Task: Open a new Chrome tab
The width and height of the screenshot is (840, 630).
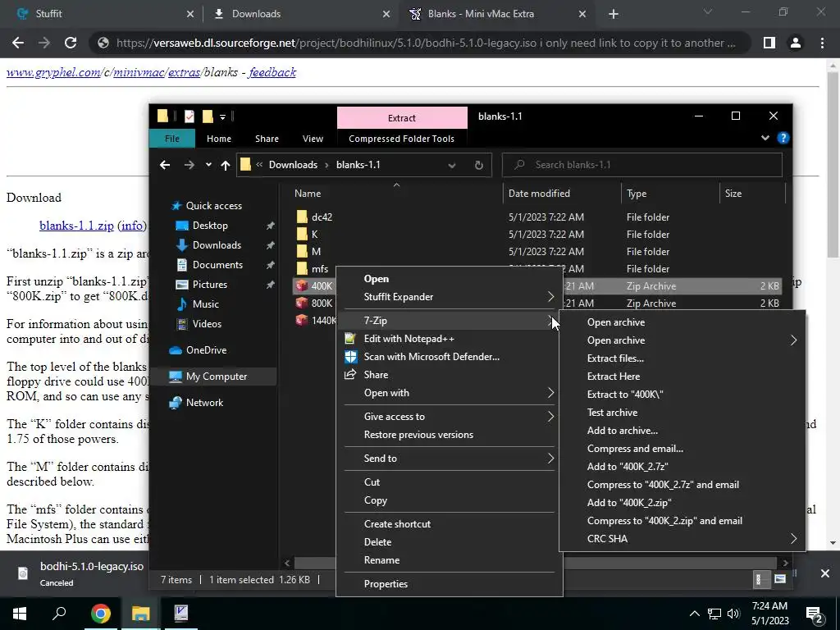Action: point(614,14)
